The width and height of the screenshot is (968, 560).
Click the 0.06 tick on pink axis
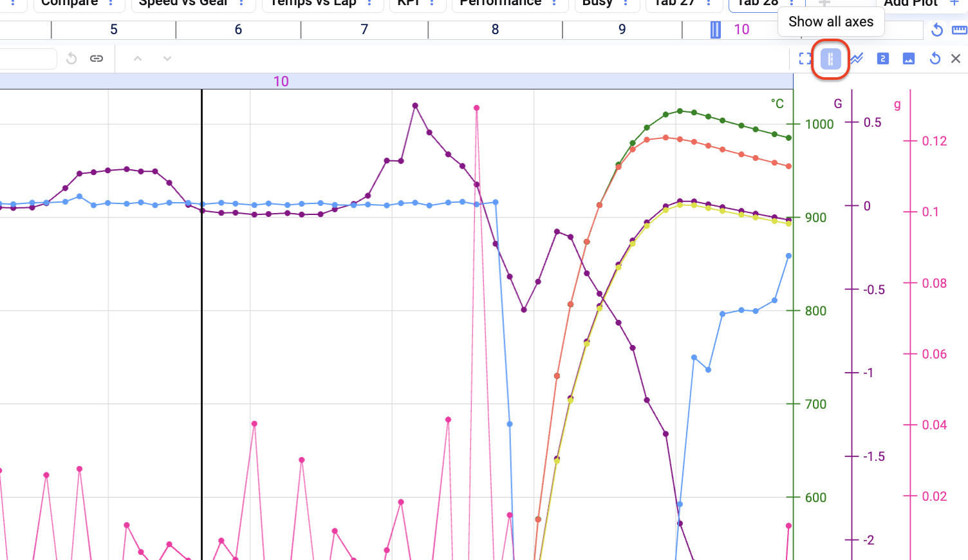pyautogui.click(x=935, y=354)
